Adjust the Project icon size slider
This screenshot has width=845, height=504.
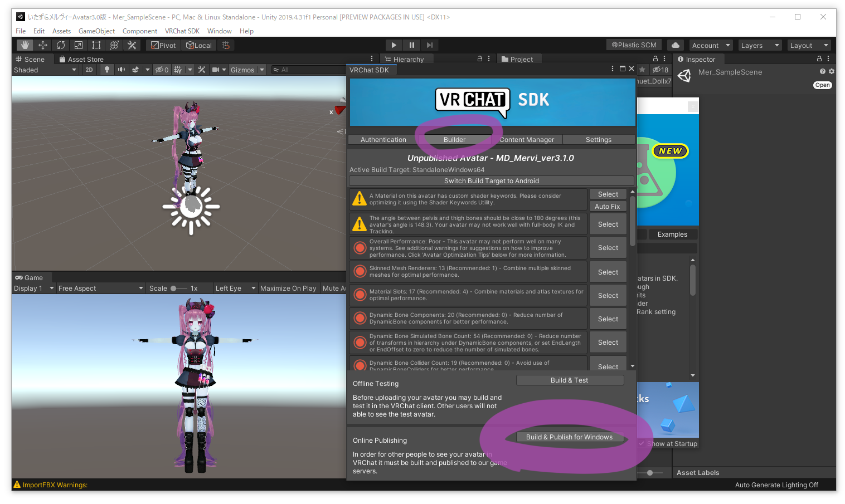(x=650, y=473)
